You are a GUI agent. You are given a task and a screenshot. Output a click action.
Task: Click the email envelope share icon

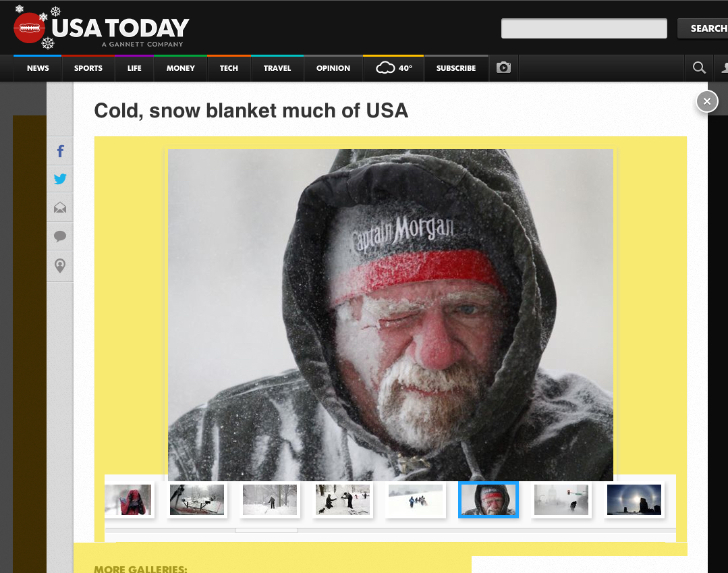tap(60, 208)
